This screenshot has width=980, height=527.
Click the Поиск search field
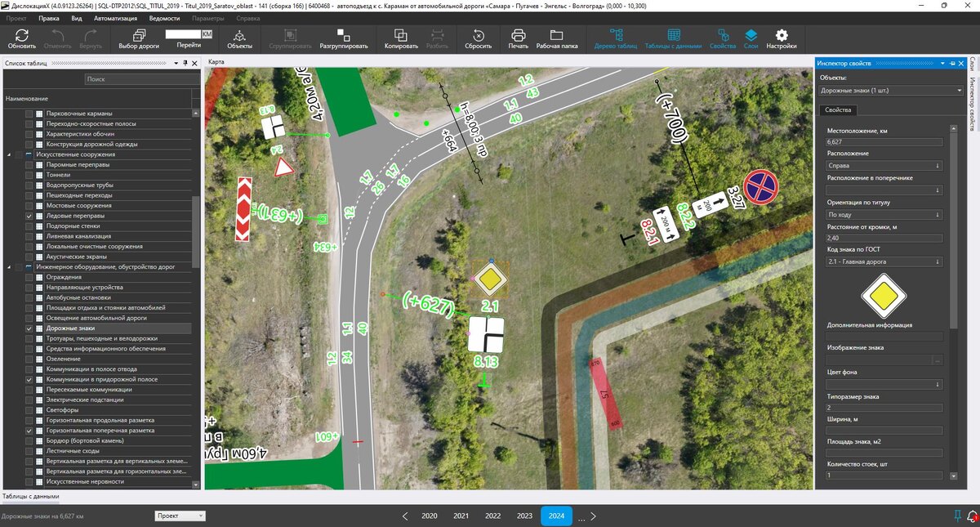click(142, 79)
